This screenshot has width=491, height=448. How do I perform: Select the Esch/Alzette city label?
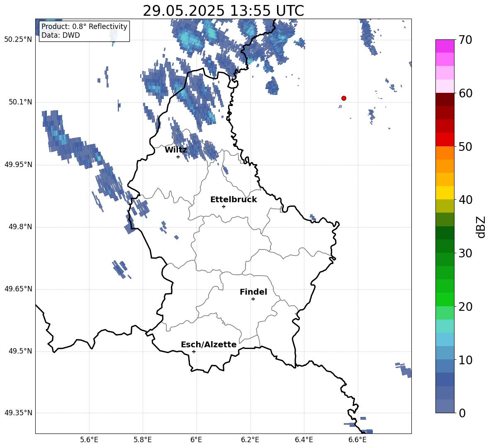tap(209, 344)
